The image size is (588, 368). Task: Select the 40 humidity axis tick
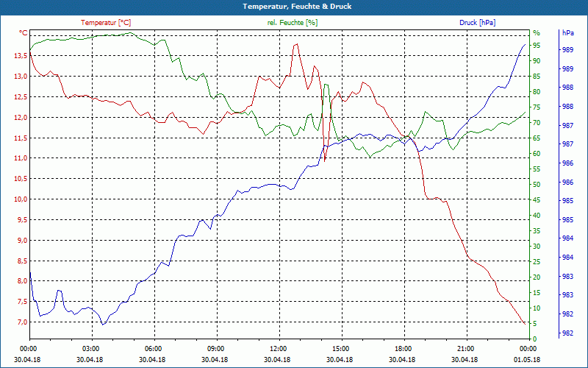pos(537,216)
